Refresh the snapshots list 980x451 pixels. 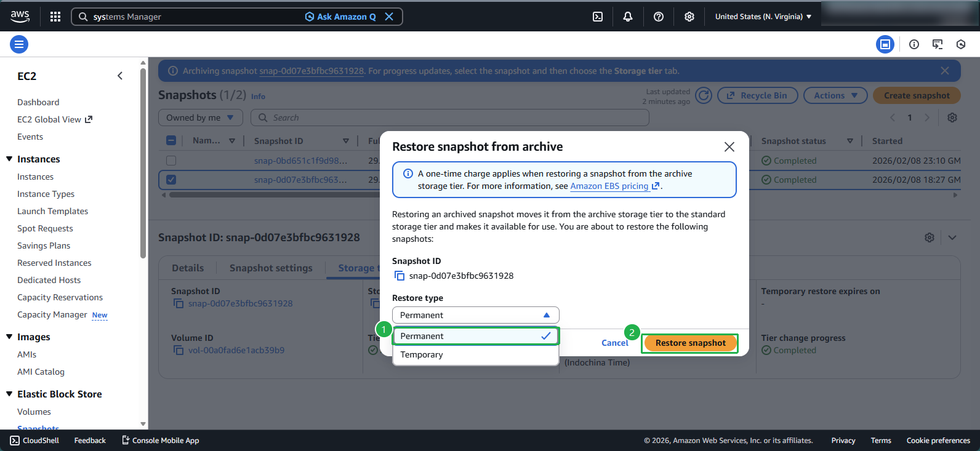[x=704, y=95]
